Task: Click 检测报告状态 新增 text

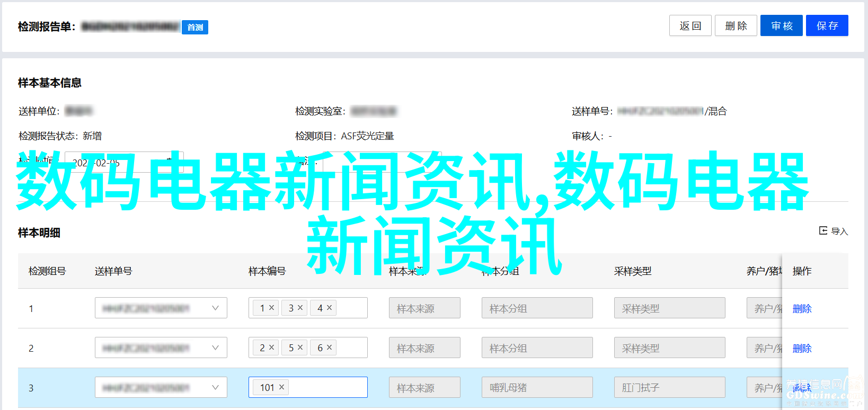Action: pos(60,136)
